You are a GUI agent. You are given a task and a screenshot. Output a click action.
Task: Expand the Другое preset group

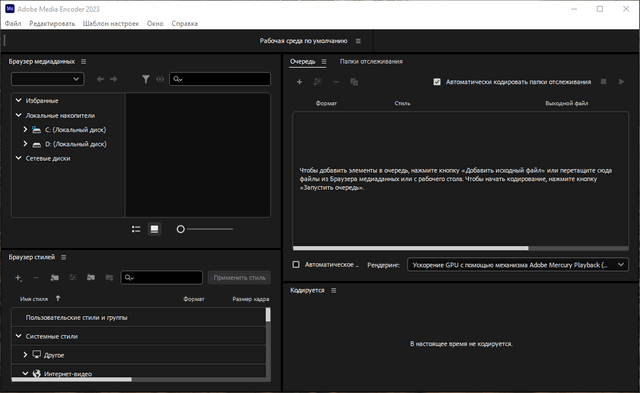pyautogui.click(x=25, y=355)
